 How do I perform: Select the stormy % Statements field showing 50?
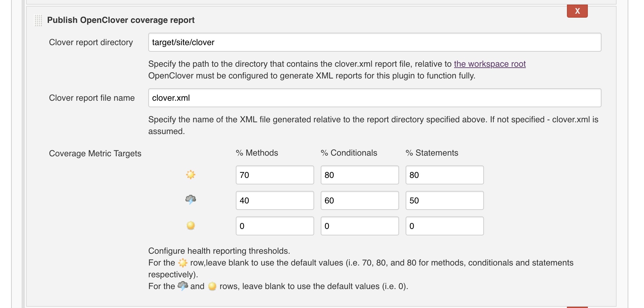coord(444,200)
